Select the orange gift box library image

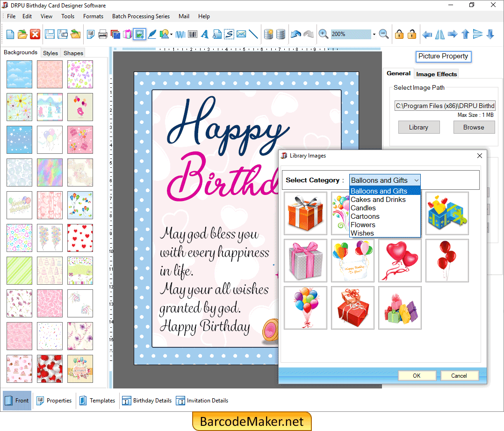pyautogui.click(x=305, y=214)
